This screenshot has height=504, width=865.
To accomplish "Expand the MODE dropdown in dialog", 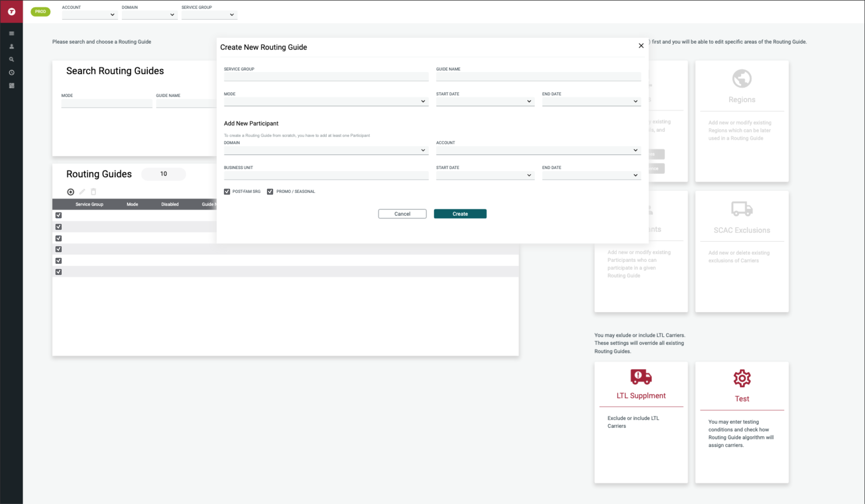I will click(x=326, y=102).
